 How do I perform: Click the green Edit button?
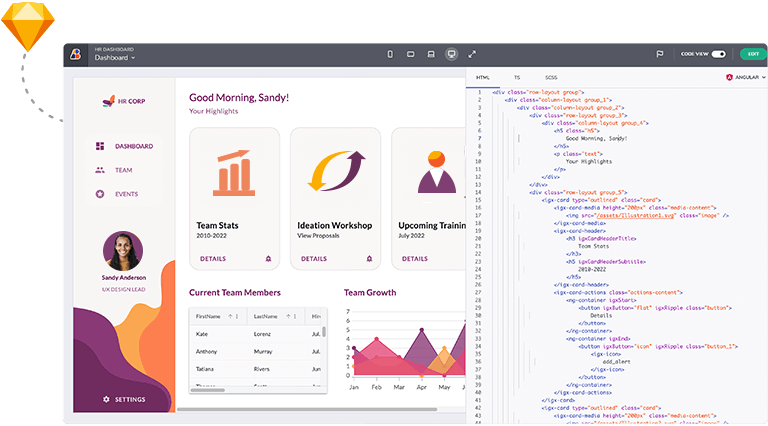753,54
